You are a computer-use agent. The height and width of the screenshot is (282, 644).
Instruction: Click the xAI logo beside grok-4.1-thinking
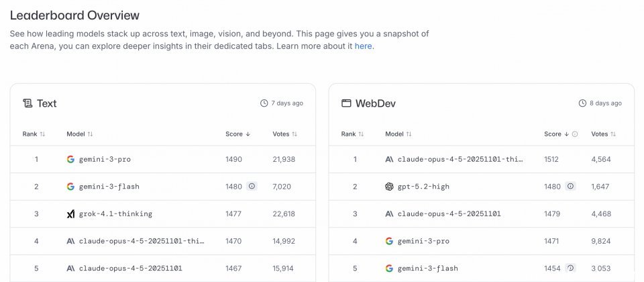[70, 214]
